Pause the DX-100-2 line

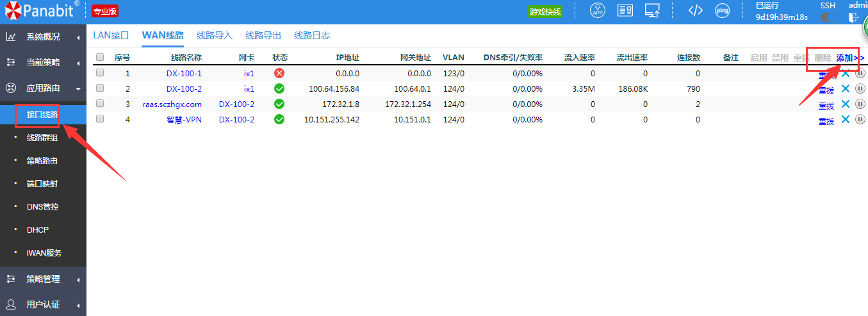pos(860,88)
